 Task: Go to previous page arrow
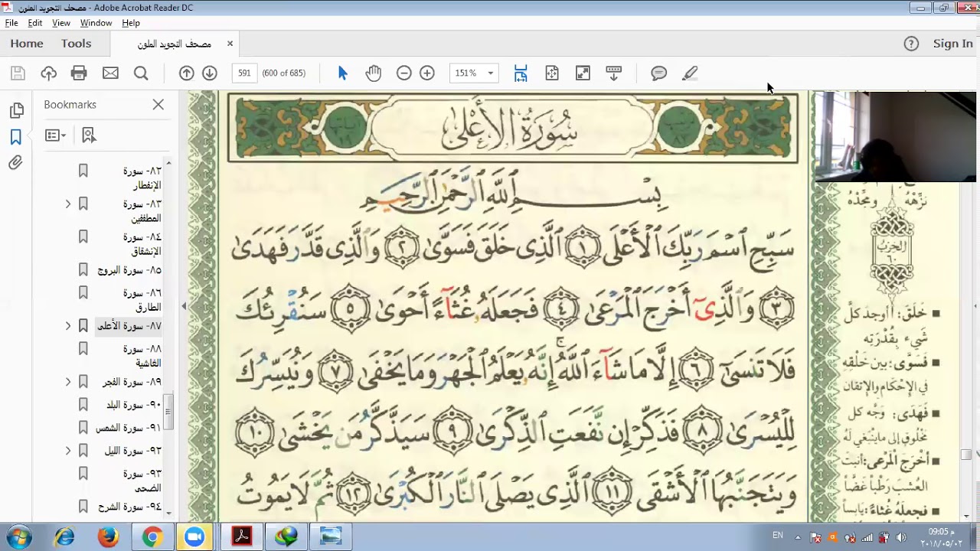pyautogui.click(x=186, y=73)
